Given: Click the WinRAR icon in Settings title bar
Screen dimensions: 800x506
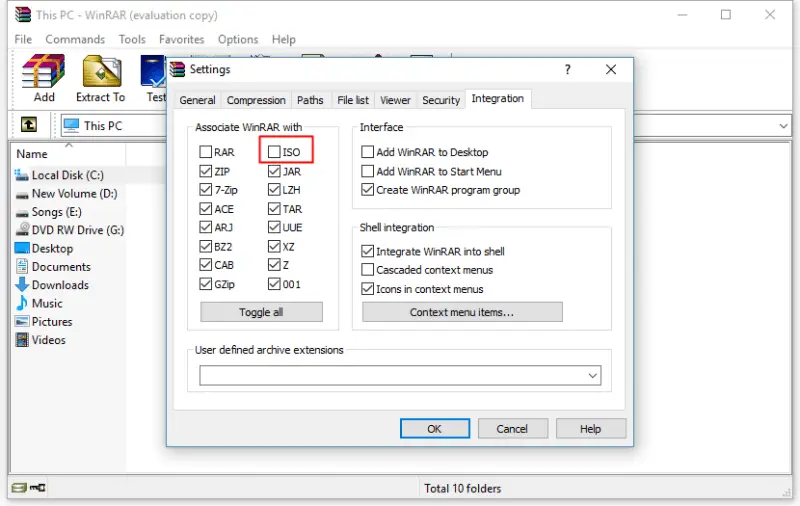Looking at the screenshot, I should [x=177, y=69].
